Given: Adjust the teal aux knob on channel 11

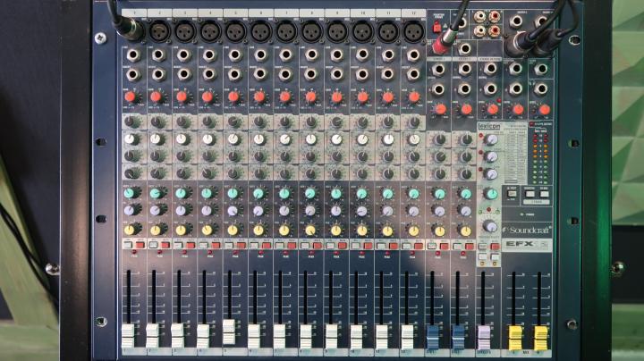Looking at the screenshot, I should click(x=387, y=193).
